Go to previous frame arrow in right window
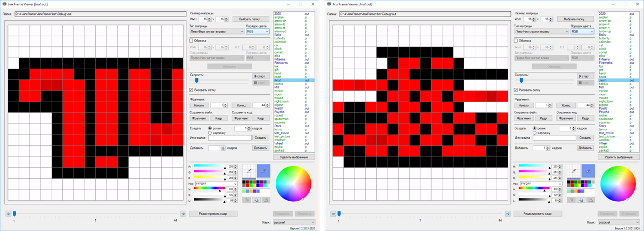644x231 pixels. coord(333,214)
